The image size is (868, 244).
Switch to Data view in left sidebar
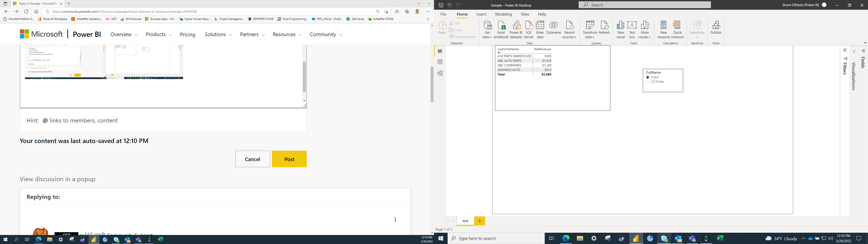440,62
